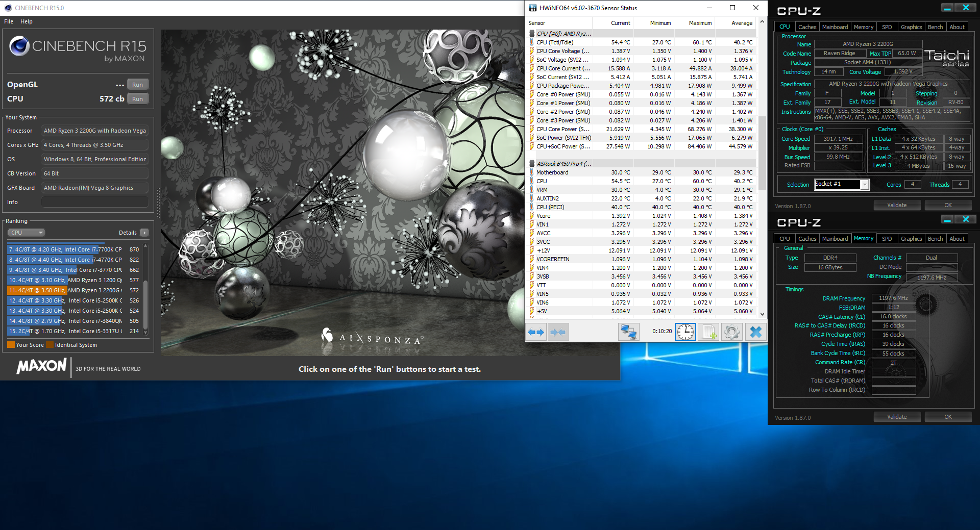The width and height of the screenshot is (980, 530).
Task: Run the OpenGL benchmark in Cinebench
Action: click(x=137, y=85)
